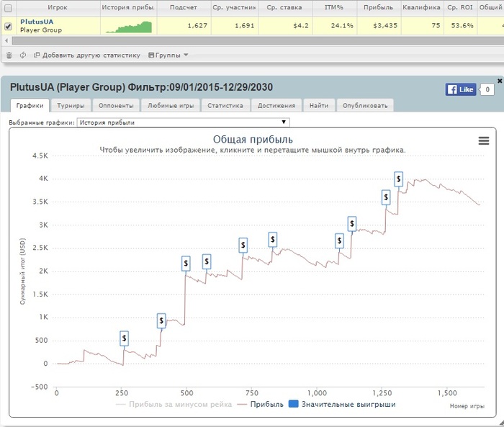Click the Facebook like count bubble
The image size is (504, 427).
pyautogui.click(x=487, y=90)
